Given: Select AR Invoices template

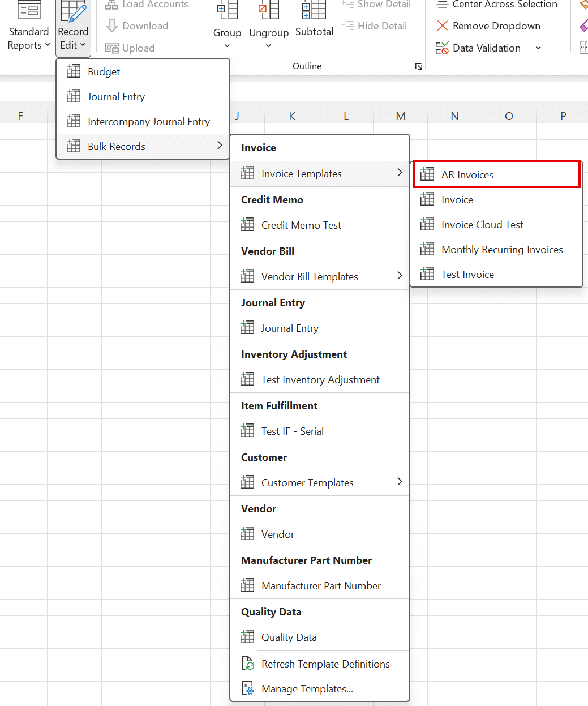Looking at the screenshot, I should pos(496,174).
